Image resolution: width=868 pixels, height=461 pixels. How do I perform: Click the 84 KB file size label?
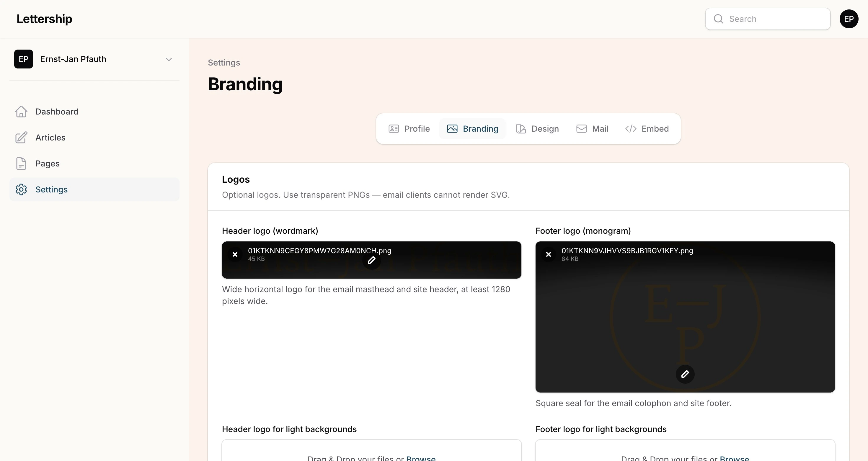[570, 259]
